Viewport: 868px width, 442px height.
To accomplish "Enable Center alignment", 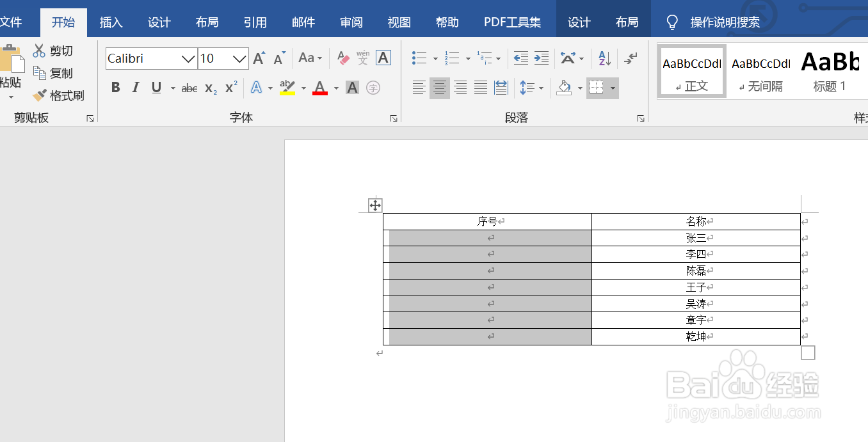I will click(440, 88).
